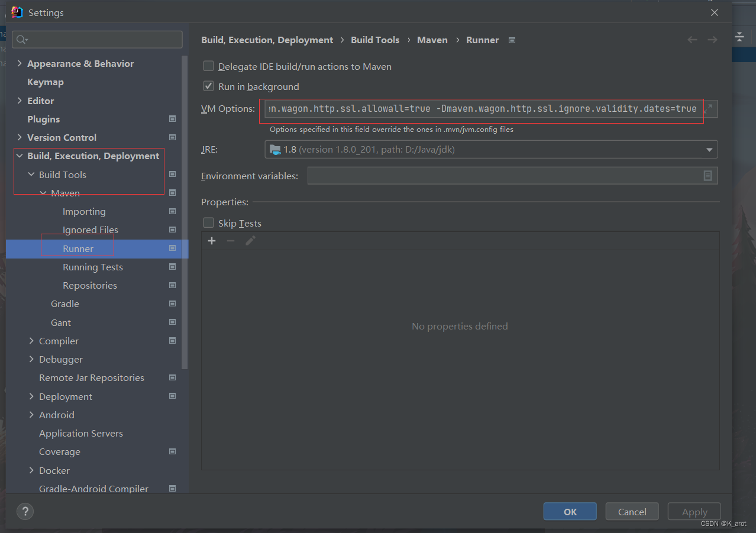Expand the Docker node
756x533 pixels.
click(x=31, y=470)
